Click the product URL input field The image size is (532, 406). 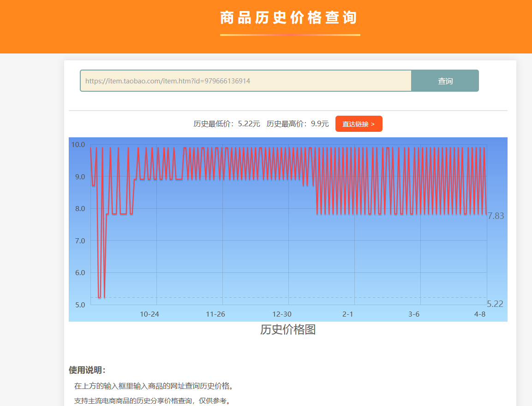[245, 81]
